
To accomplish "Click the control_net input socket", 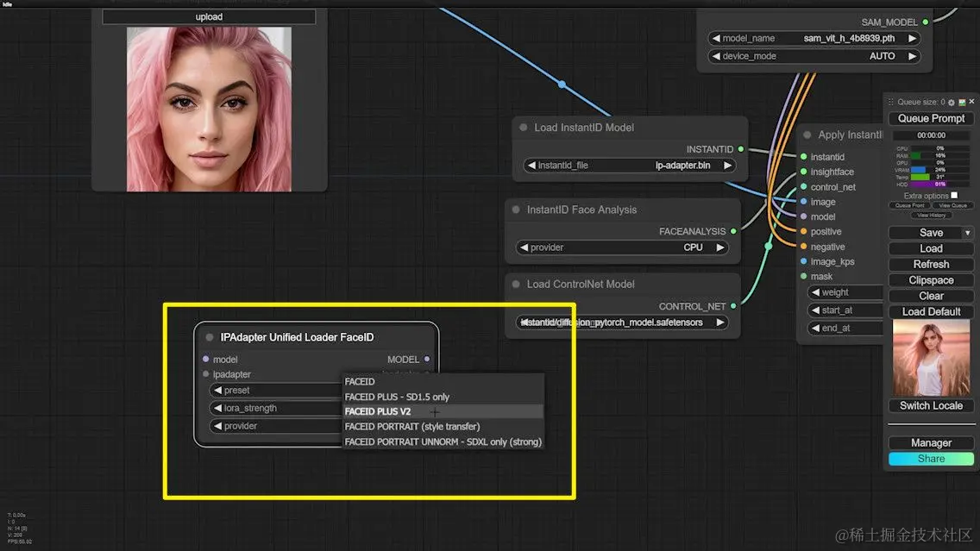I will point(804,187).
